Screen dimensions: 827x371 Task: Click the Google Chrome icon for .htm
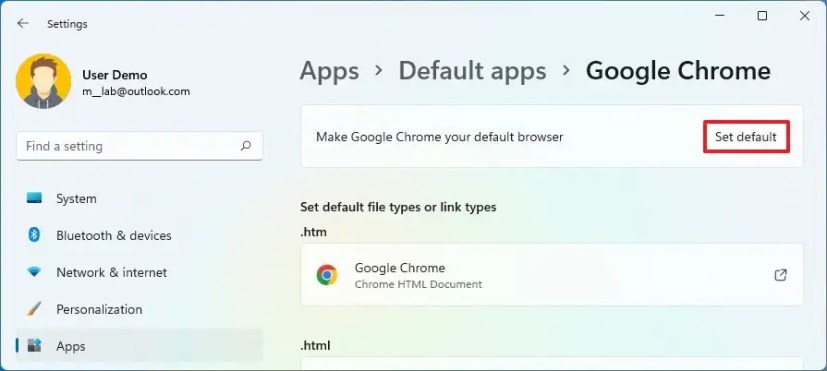click(327, 275)
